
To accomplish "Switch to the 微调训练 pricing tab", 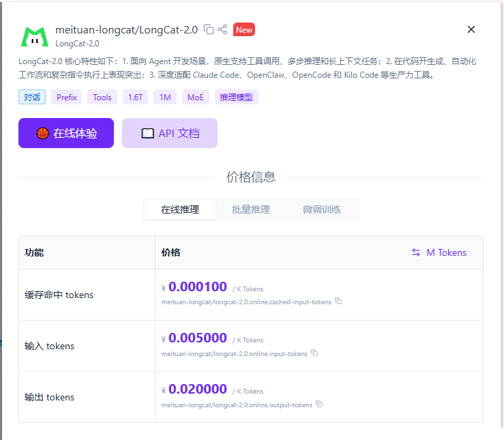I will point(322,209).
